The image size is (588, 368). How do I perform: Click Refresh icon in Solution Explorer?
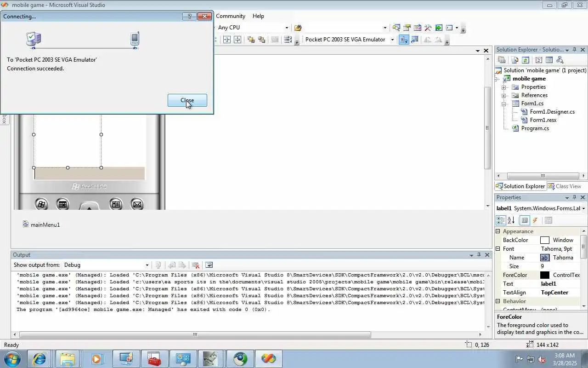(526, 60)
